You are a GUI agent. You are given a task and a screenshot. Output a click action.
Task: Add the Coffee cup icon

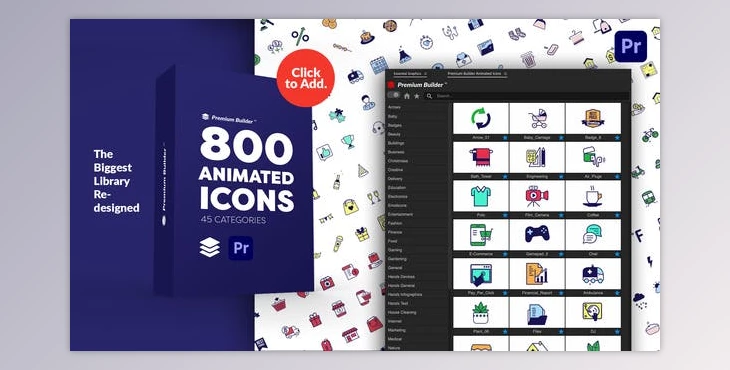593,196
